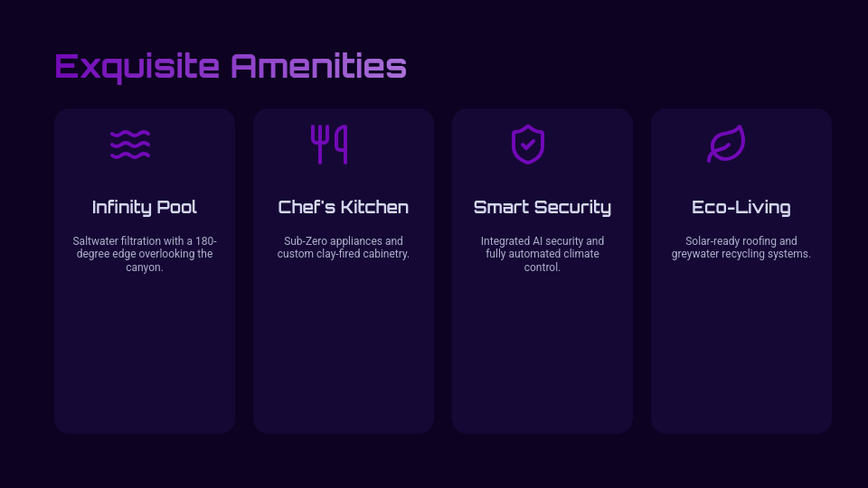The height and width of the screenshot is (488, 868).
Task: Click the saltwater filtration description text
Action: point(145,248)
